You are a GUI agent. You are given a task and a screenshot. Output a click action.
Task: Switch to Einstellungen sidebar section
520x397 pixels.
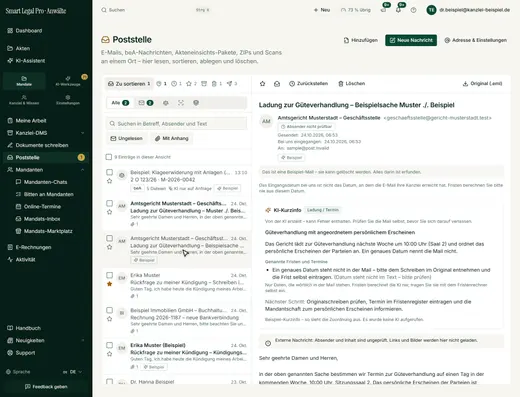pyautogui.click(x=68, y=100)
